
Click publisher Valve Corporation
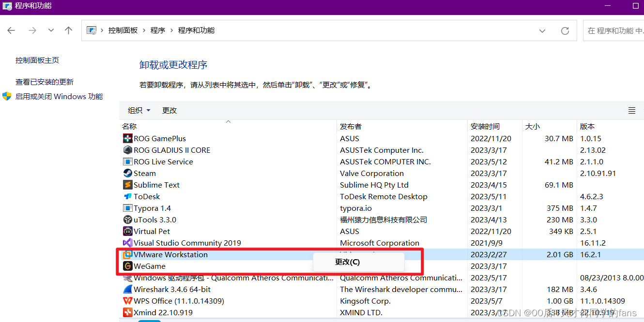pos(372,173)
